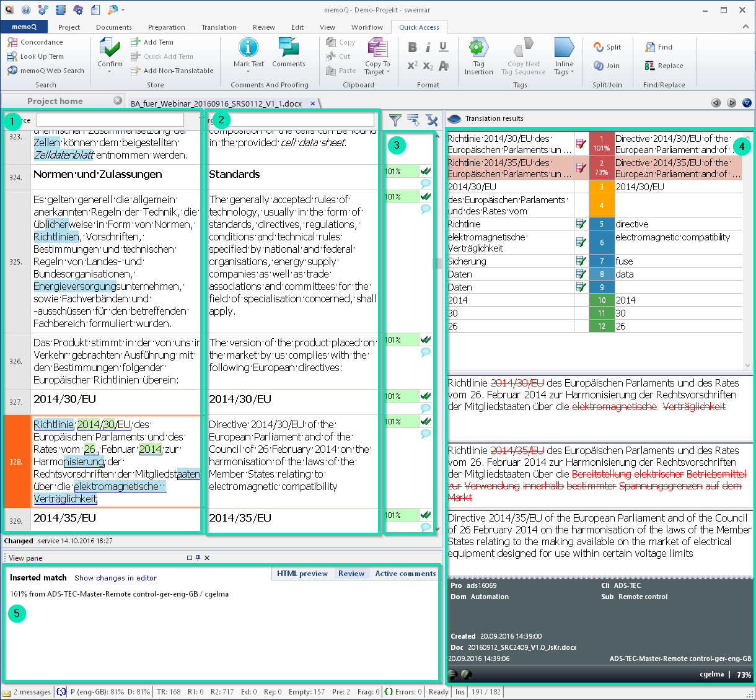Click the cloud settings icon in the title bar
Screen dimensions: 756x700
coord(78,10)
